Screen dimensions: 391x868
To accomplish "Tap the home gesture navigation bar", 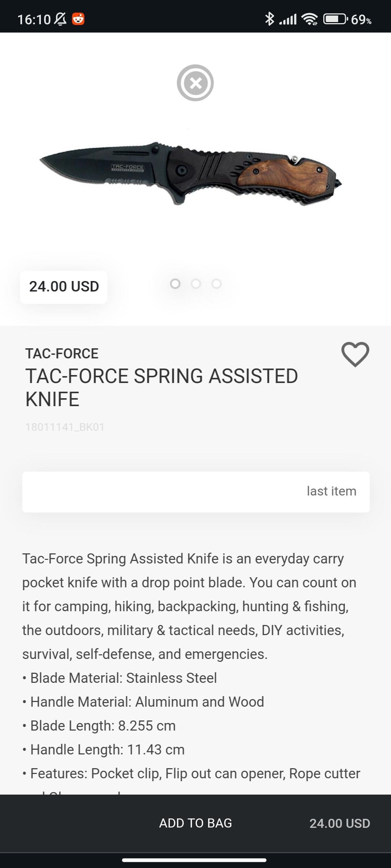I will click(194, 860).
